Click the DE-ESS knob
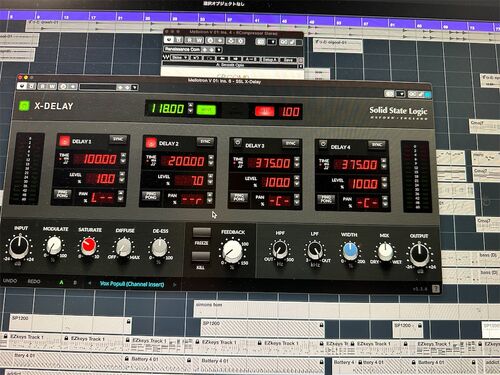 click(x=159, y=248)
